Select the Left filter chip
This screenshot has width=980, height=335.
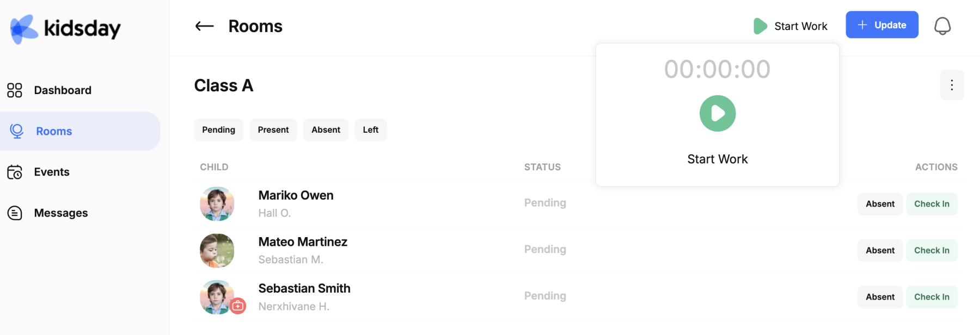click(x=371, y=130)
